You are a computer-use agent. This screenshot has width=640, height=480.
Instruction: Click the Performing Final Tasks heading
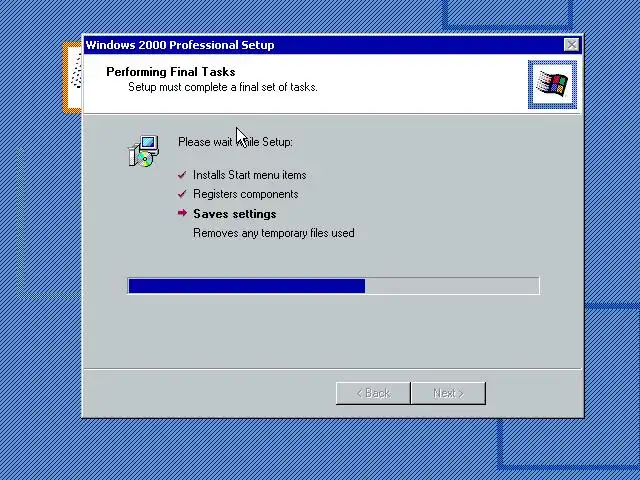[171, 72]
